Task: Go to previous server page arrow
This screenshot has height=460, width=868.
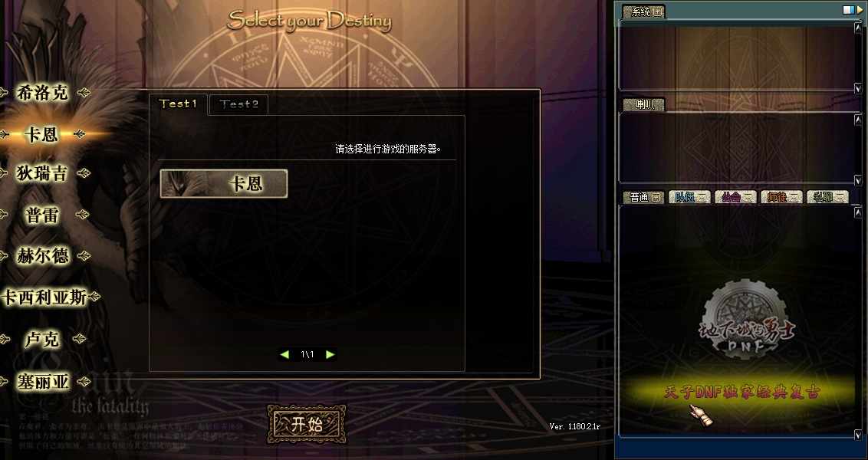Action: click(x=285, y=355)
